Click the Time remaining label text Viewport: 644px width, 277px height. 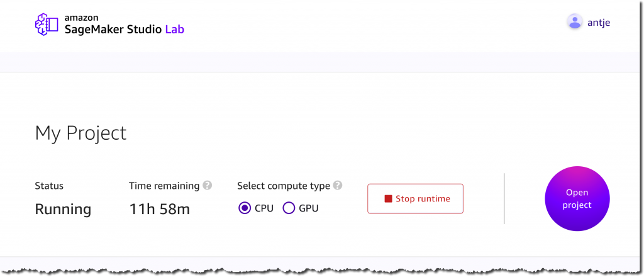(164, 186)
